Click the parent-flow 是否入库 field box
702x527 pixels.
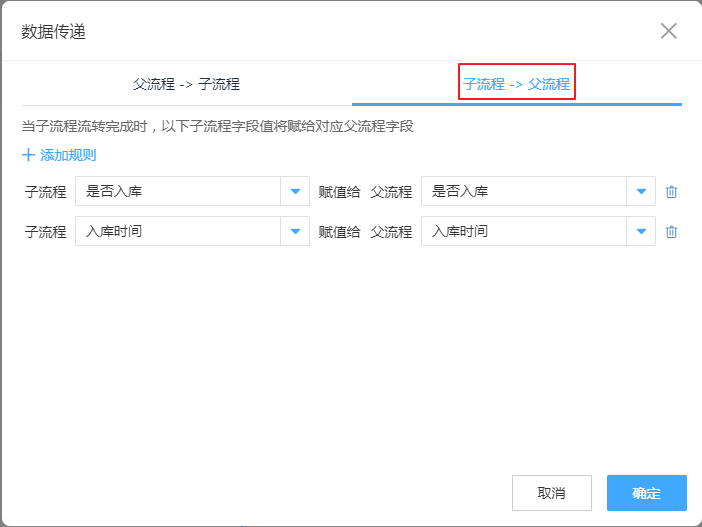524,192
